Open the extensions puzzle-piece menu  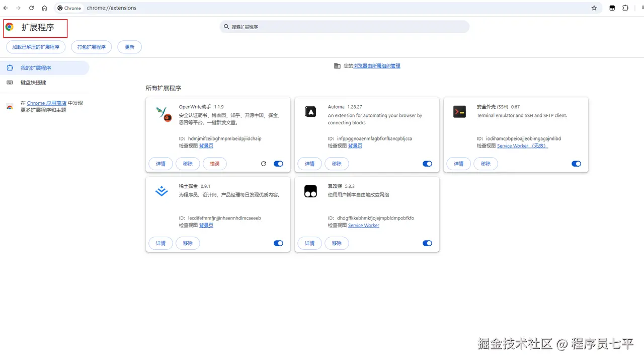point(625,8)
